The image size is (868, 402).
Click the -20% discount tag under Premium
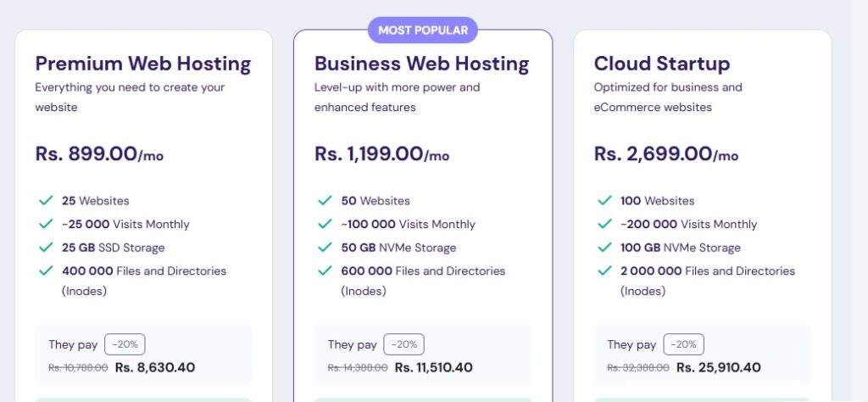click(x=125, y=344)
